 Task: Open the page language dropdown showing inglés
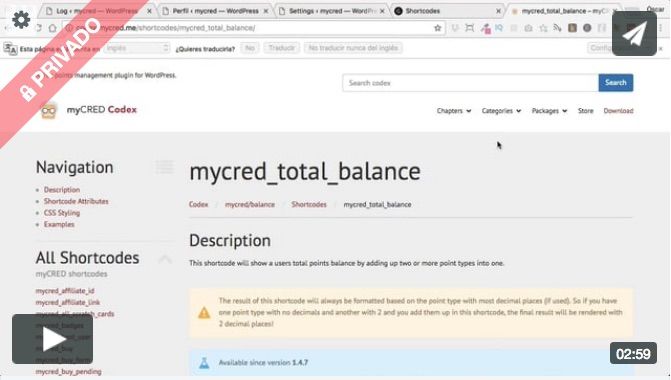[x=137, y=48]
